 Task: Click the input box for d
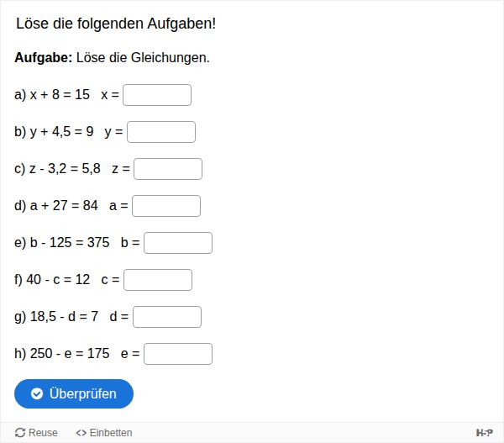[x=167, y=317]
